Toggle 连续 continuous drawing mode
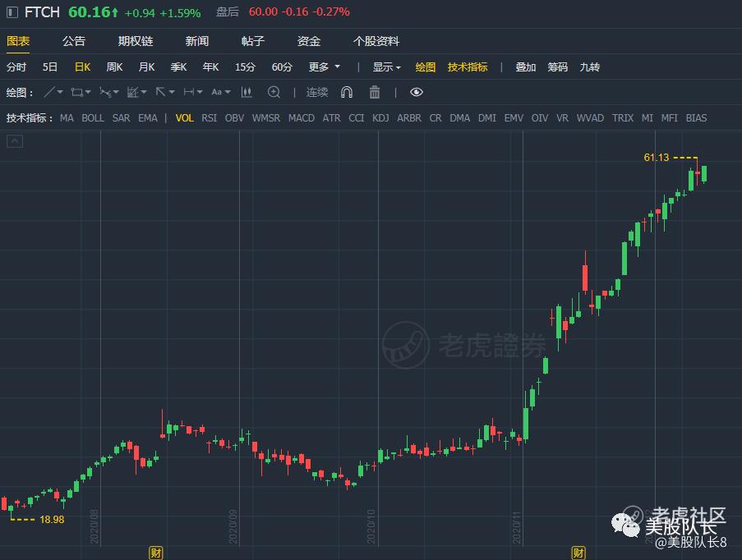 (x=317, y=92)
